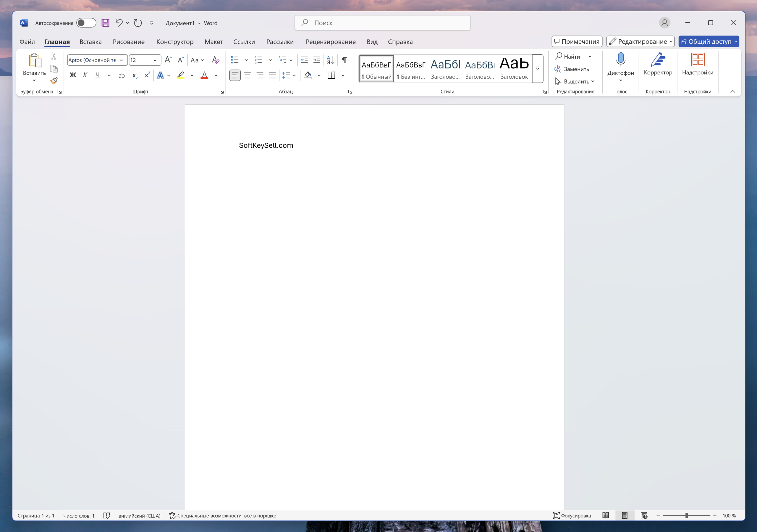The width and height of the screenshot is (757, 532).
Task: Toggle bold with the Ж button
Action: pos(73,75)
